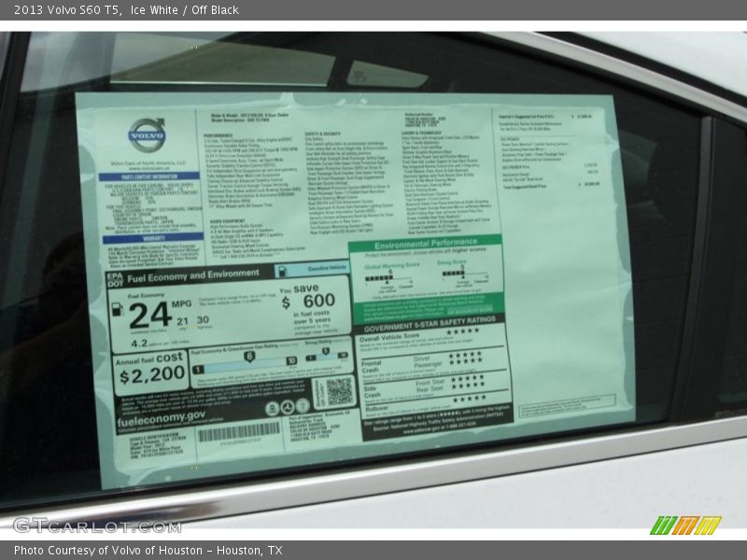Select the Fuel Economy and Environment banner

(x=190, y=274)
